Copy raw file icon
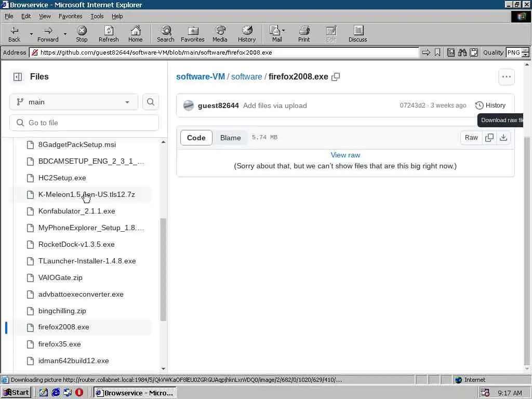Screen dimensions: 532x399 (x=489, y=138)
